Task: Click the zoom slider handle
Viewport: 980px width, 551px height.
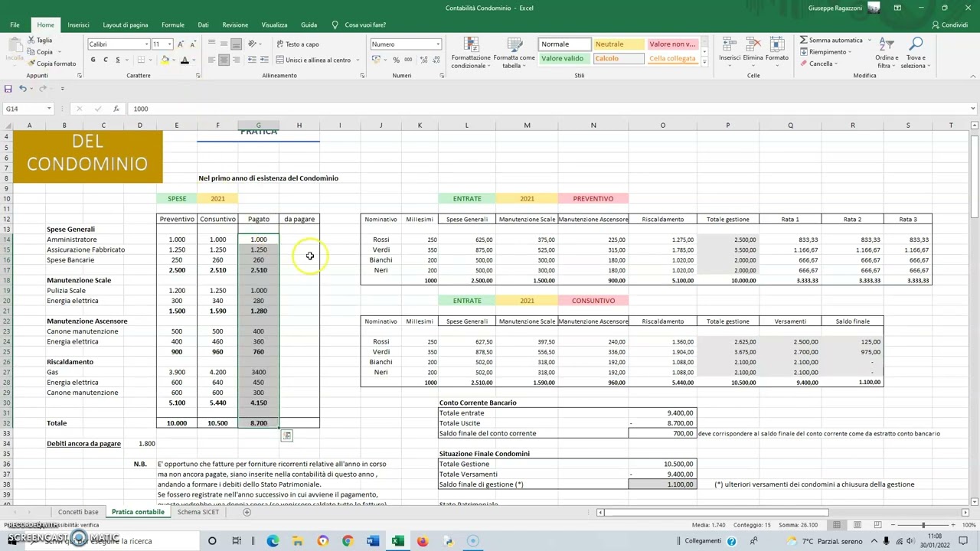Action: point(923,525)
